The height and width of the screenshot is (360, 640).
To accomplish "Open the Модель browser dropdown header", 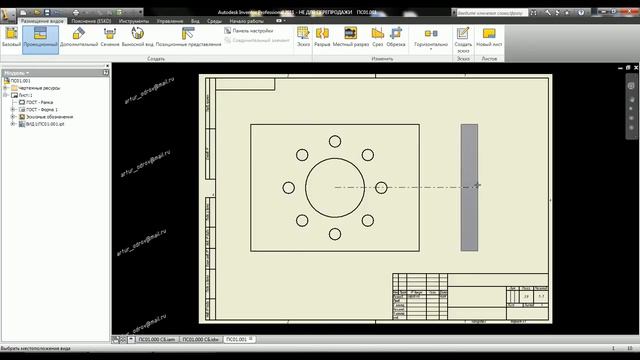I will coord(17,73).
